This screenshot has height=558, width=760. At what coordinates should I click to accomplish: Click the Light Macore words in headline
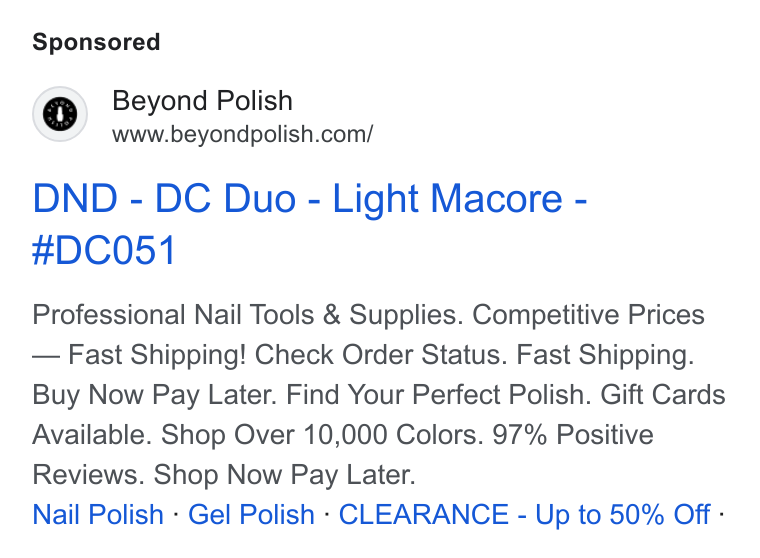pos(447,198)
